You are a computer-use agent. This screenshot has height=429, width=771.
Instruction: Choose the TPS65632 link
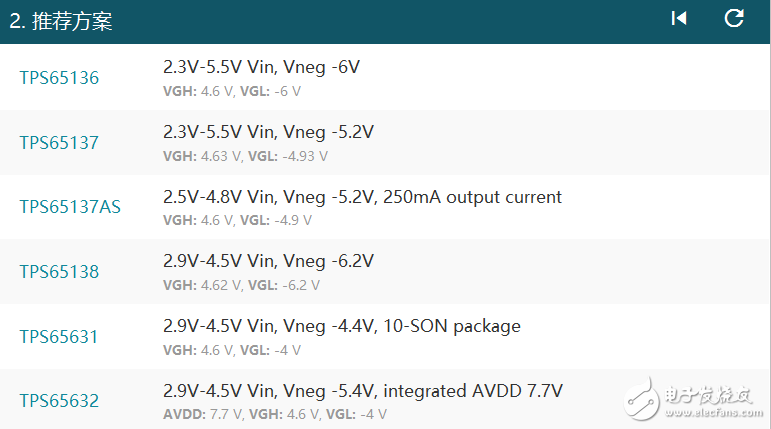tap(59, 402)
